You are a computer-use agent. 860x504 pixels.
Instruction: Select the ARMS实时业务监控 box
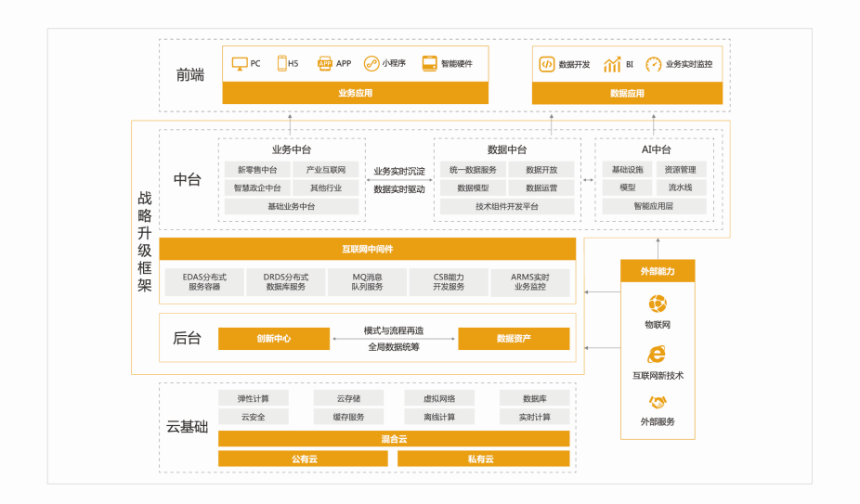(529, 282)
